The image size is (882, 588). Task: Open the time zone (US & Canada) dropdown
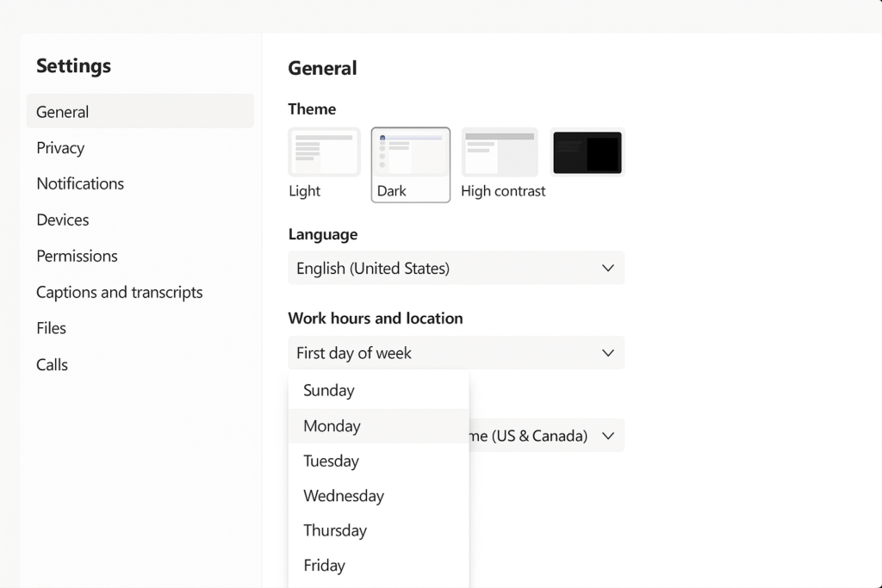tap(547, 436)
